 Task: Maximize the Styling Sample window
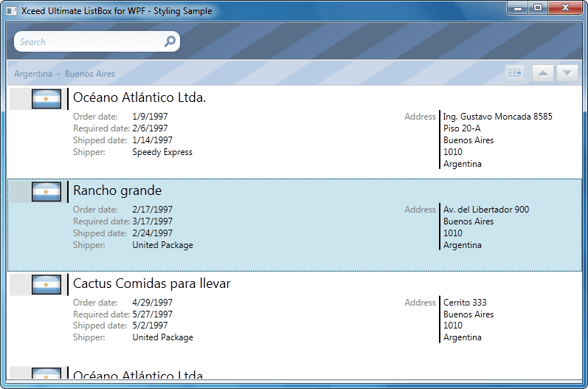tap(538, 8)
